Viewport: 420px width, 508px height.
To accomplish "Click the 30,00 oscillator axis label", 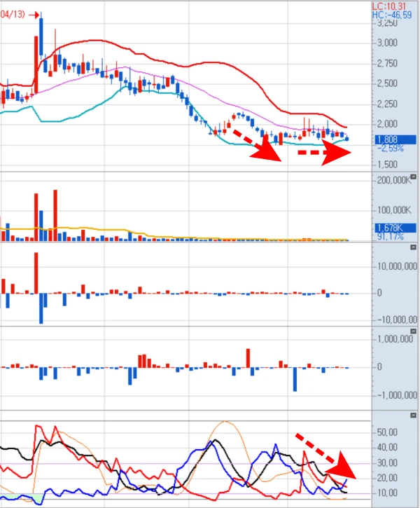I will pyautogui.click(x=387, y=462).
